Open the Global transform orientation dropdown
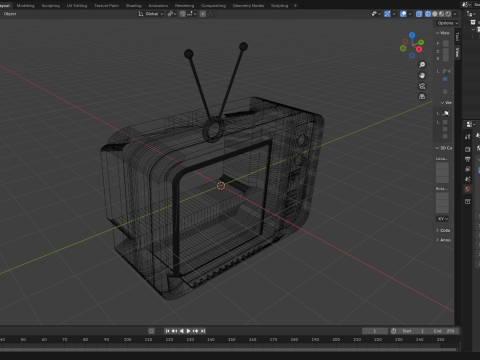The width and height of the screenshot is (480, 360). pyautogui.click(x=151, y=14)
